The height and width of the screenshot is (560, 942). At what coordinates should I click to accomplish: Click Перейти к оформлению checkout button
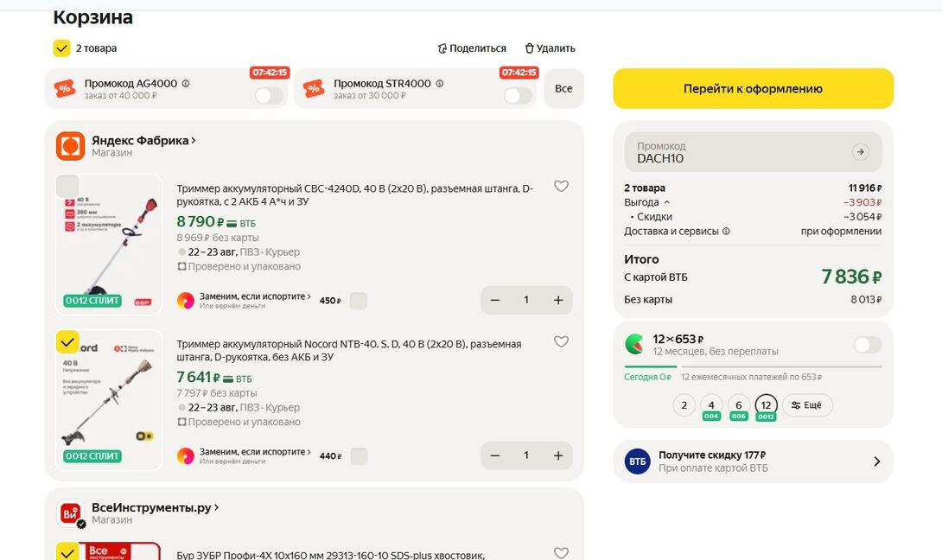[x=753, y=88]
